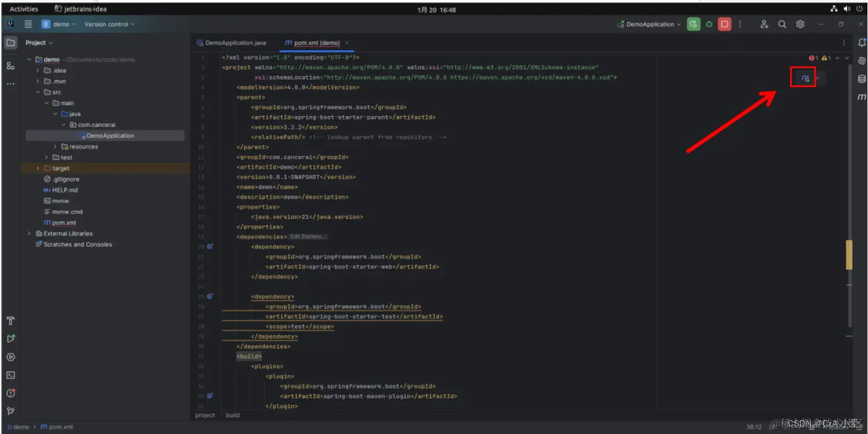
Task: Dismiss the Maven changes floating notification
Action: click(x=817, y=78)
